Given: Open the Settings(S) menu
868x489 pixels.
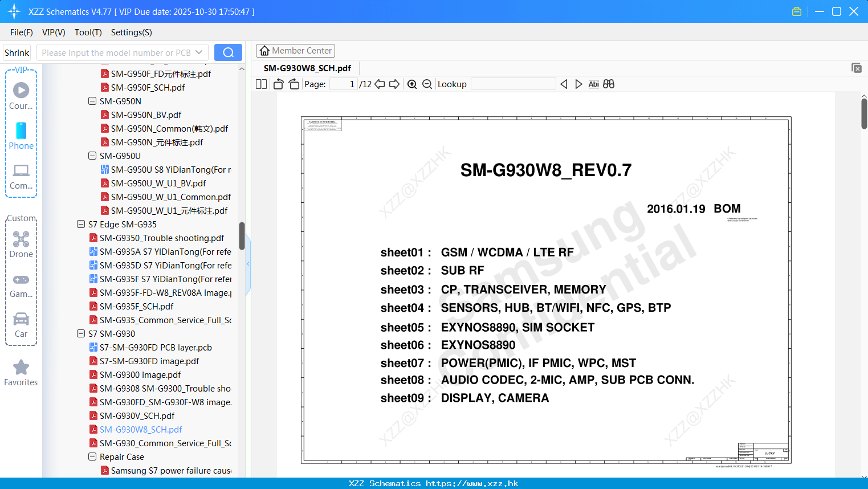Looking at the screenshot, I should [x=131, y=32].
